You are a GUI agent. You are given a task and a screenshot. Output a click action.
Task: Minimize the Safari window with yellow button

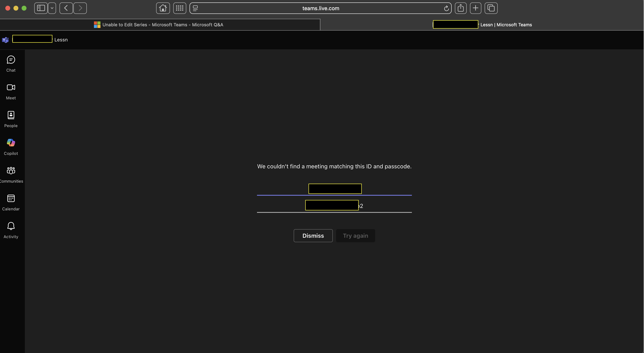(x=16, y=8)
